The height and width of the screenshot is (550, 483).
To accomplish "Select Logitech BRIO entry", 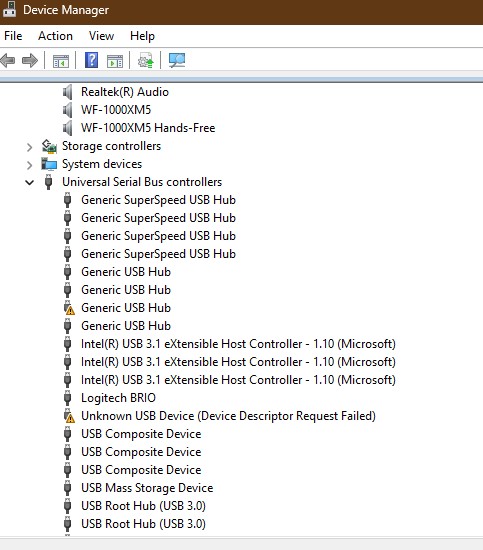I will point(118,398).
